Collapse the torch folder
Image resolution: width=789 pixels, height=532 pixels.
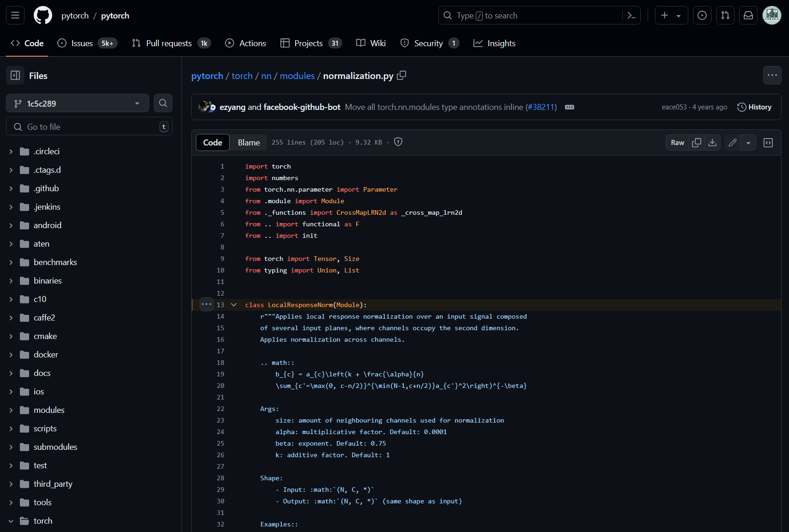[11, 521]
